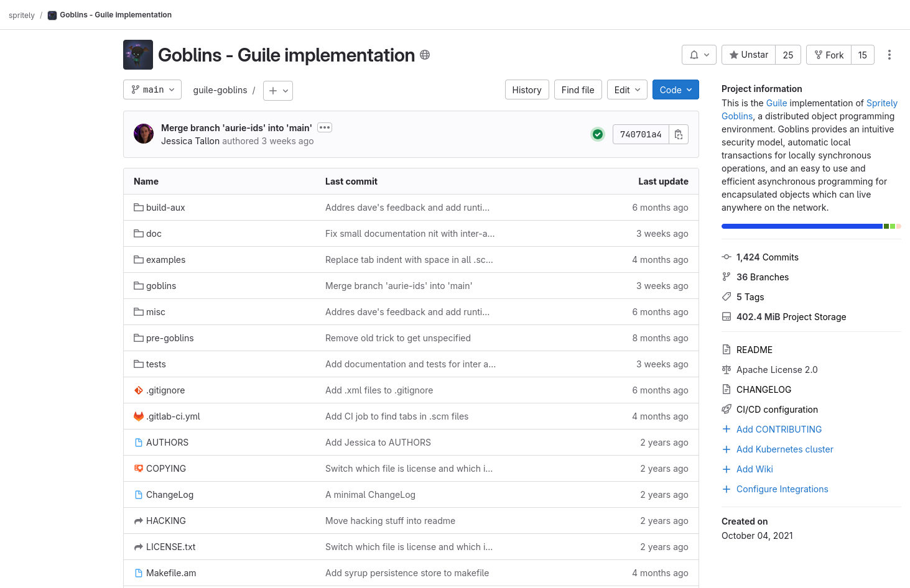The image size is (910, 588).
Task: Open the three-dot project actions menu
Action: pos(889,55)
